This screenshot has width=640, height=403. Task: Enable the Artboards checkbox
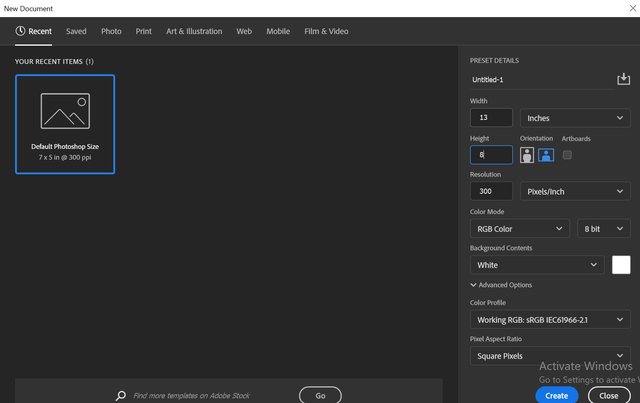point(567,155)
